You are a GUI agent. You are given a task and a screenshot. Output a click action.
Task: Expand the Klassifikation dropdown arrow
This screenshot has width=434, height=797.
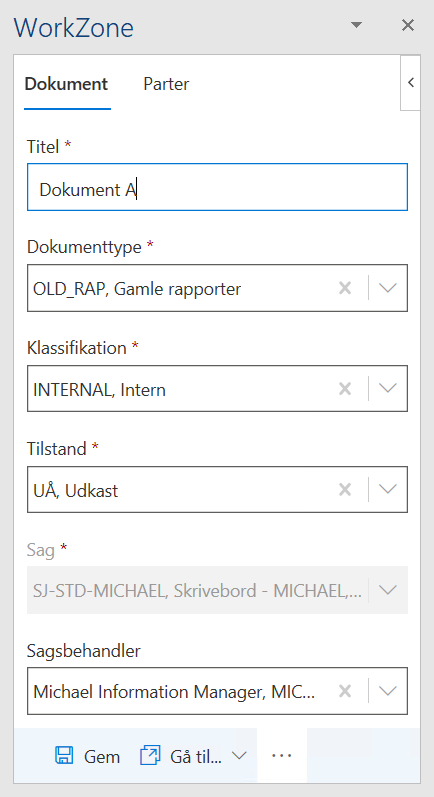(x=388, y=389)
